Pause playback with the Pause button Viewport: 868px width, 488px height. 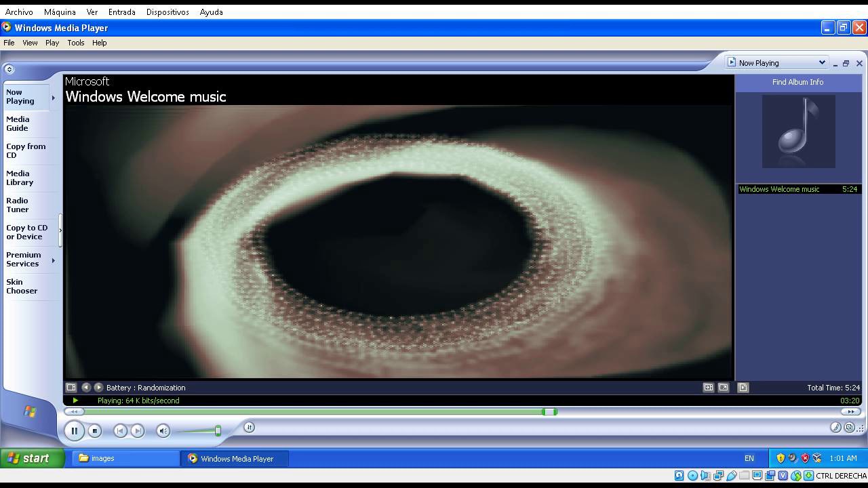(74, 430)
